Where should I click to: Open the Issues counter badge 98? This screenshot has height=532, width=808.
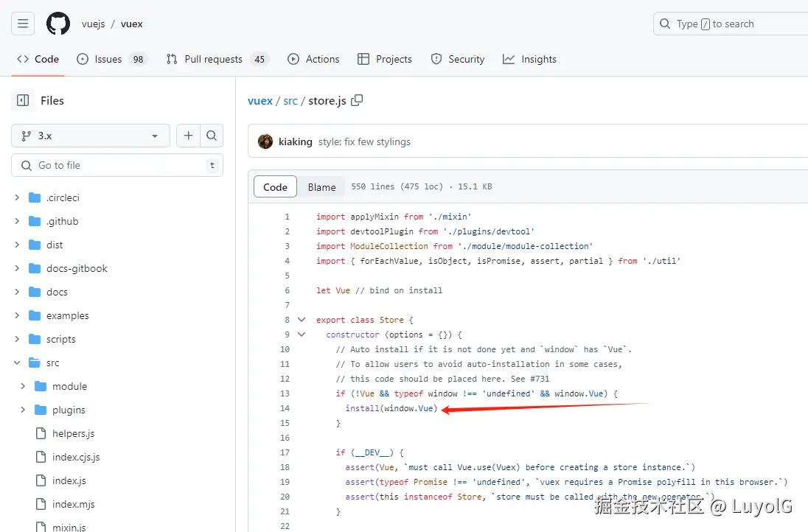point(138,59)
